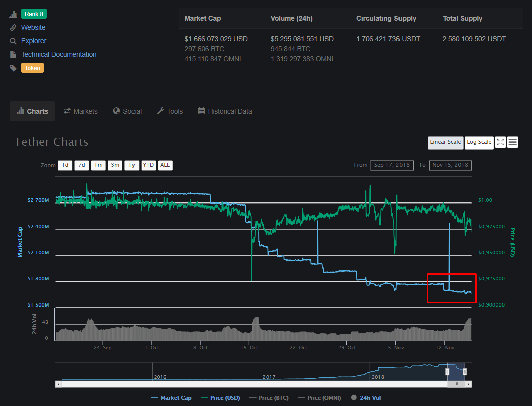
Task: Click the globe Social tab icon
Action: [117, 111]
